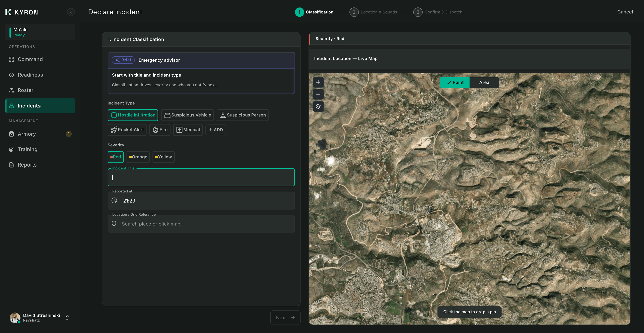Go to step 3 Confirm & Dispatch
The image size is (644, 333).
point(438,12)
